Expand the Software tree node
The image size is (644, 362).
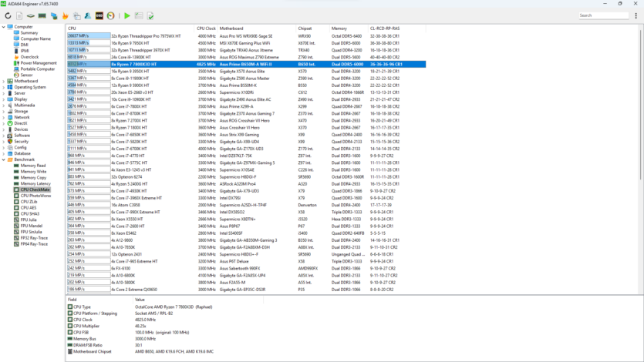click(4, 136)
